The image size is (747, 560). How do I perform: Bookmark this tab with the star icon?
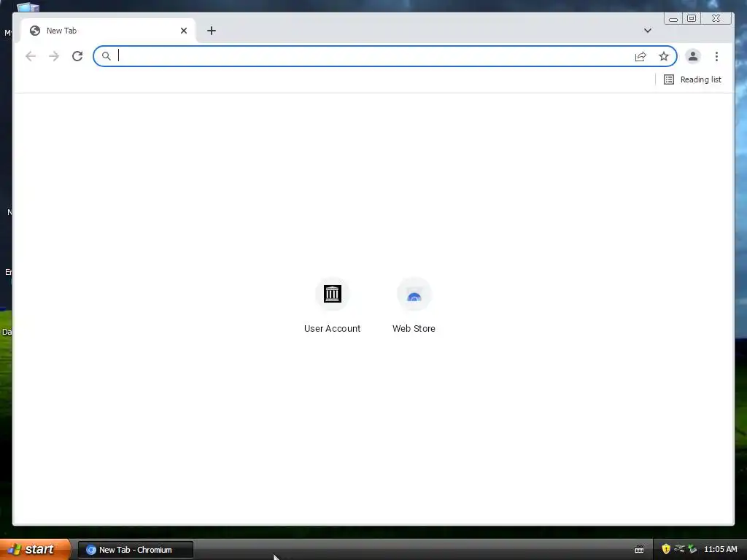point(664,56)
